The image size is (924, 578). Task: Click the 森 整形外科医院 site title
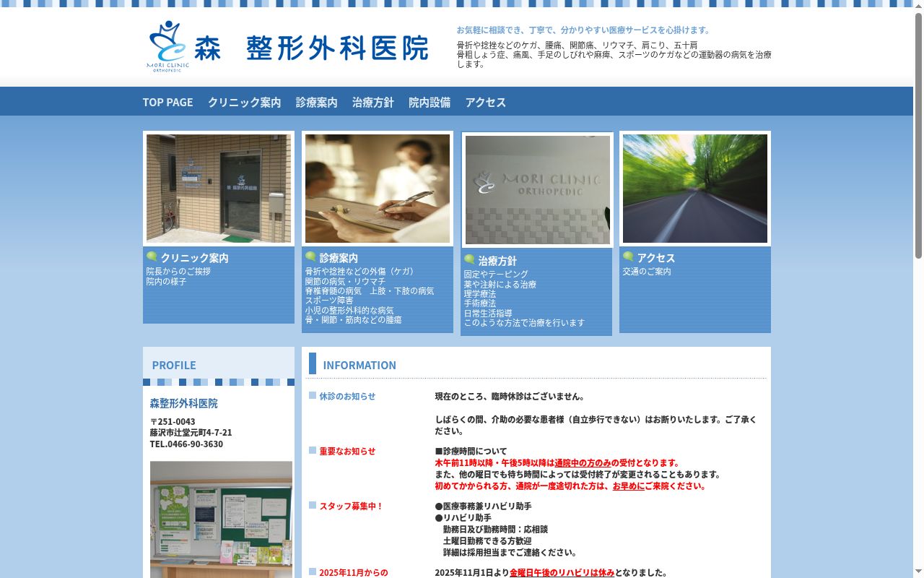click(x=311, y=48)
